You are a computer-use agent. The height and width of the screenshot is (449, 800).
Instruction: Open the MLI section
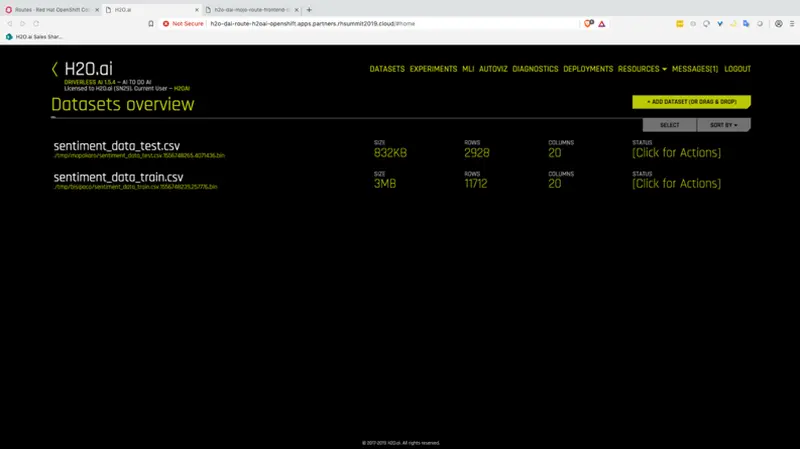468,69
